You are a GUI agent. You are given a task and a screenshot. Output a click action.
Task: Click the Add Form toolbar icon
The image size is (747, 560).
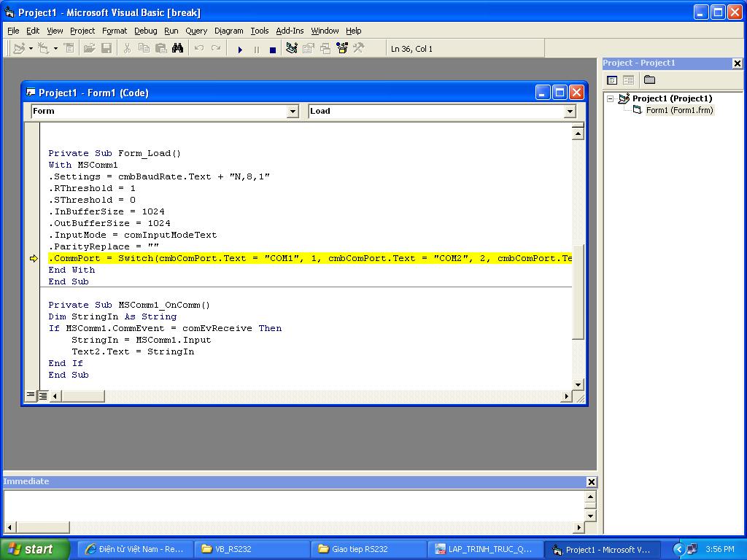pos(43,49)
